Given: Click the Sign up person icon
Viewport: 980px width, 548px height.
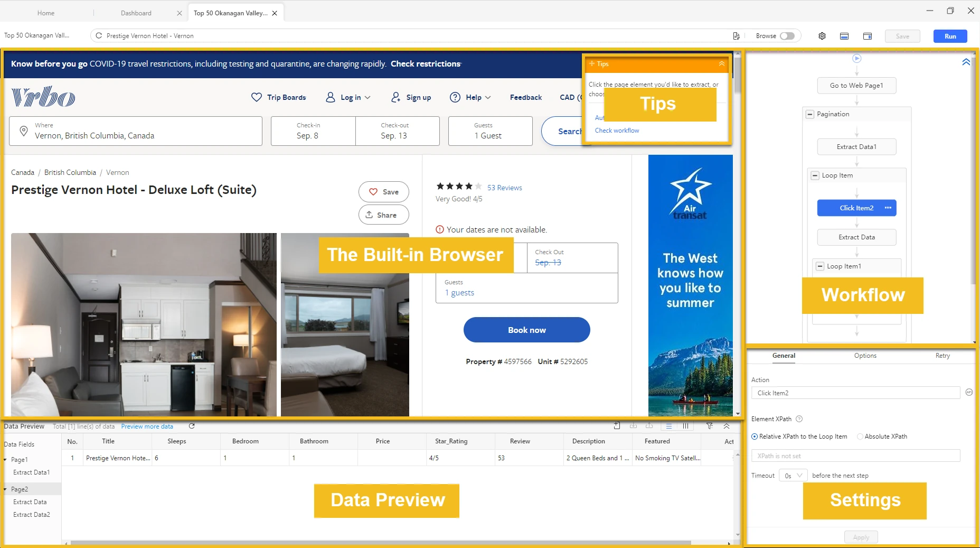Looking at the screenshot, I should click(395, 97).
